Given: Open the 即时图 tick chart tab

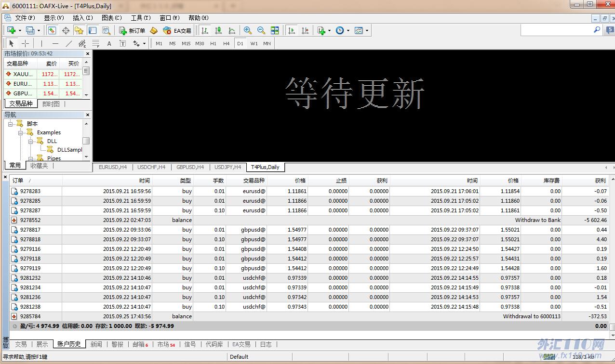Looking at the screenshot, I should tap(51, 104).
